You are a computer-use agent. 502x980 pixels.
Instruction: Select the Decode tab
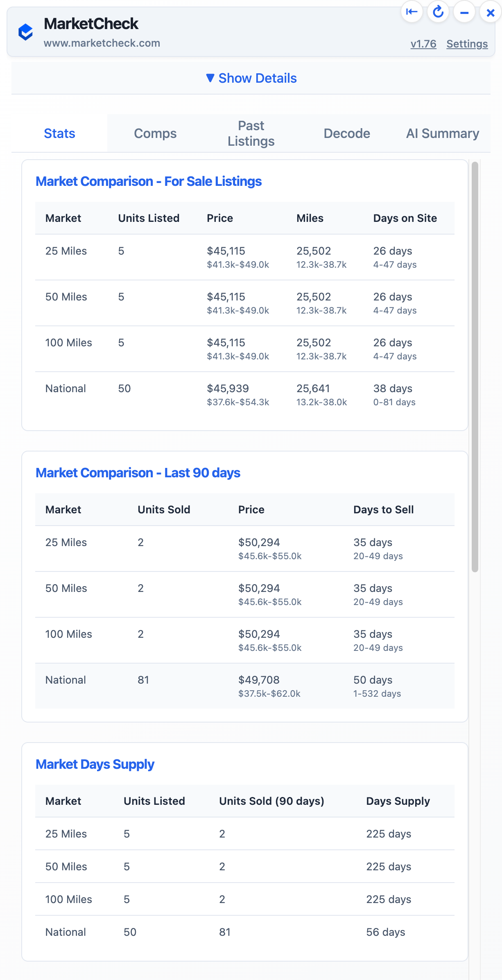click(x=347, y=133)
